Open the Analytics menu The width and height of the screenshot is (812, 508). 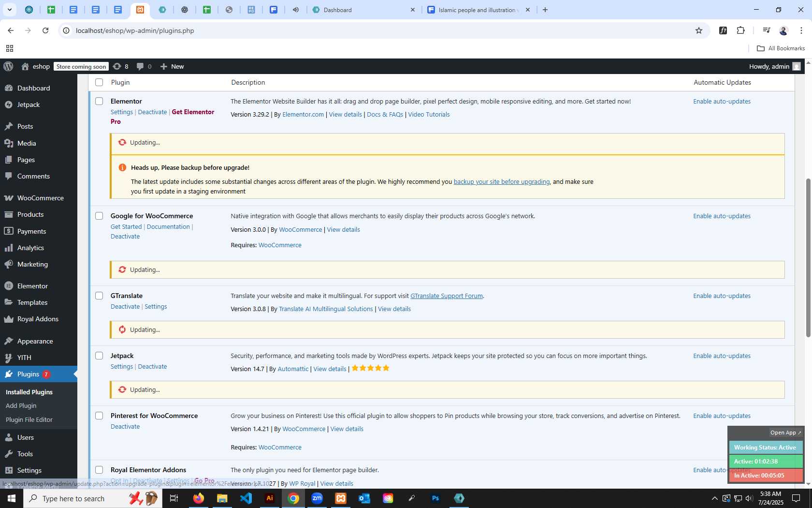click(x=30, y=248)
